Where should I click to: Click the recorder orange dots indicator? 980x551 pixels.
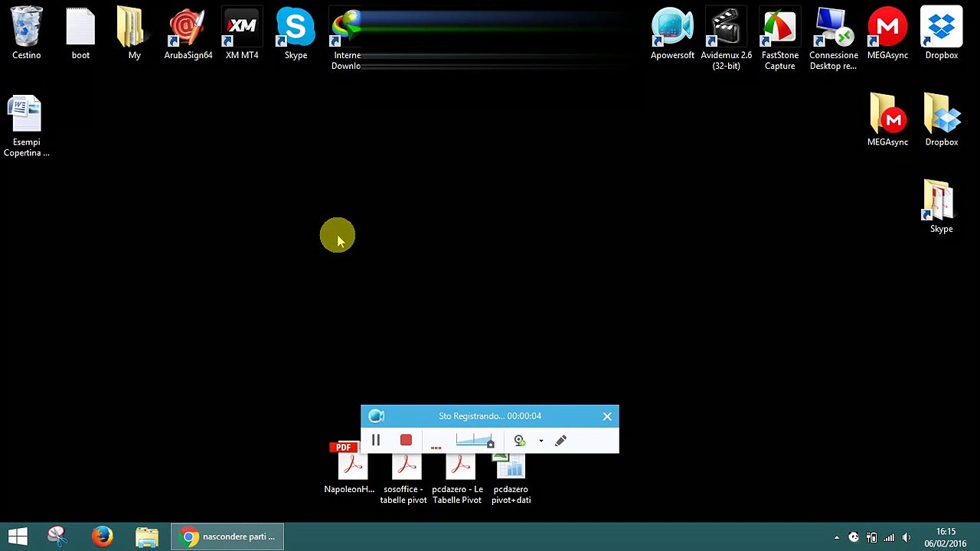pyautogui.click(x=436, y=447)
